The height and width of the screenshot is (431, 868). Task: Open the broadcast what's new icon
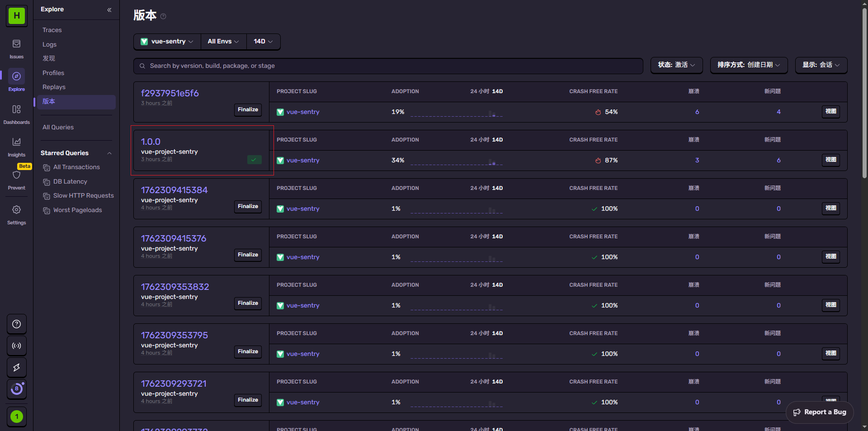click(x=16, y=346)
